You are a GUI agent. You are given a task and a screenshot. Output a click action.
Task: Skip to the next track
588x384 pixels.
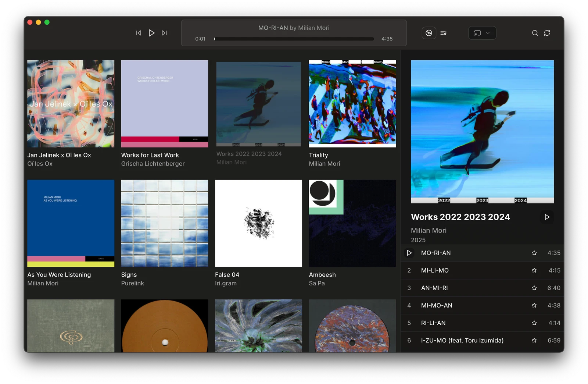pyautogui.click(x=164, y=33)
